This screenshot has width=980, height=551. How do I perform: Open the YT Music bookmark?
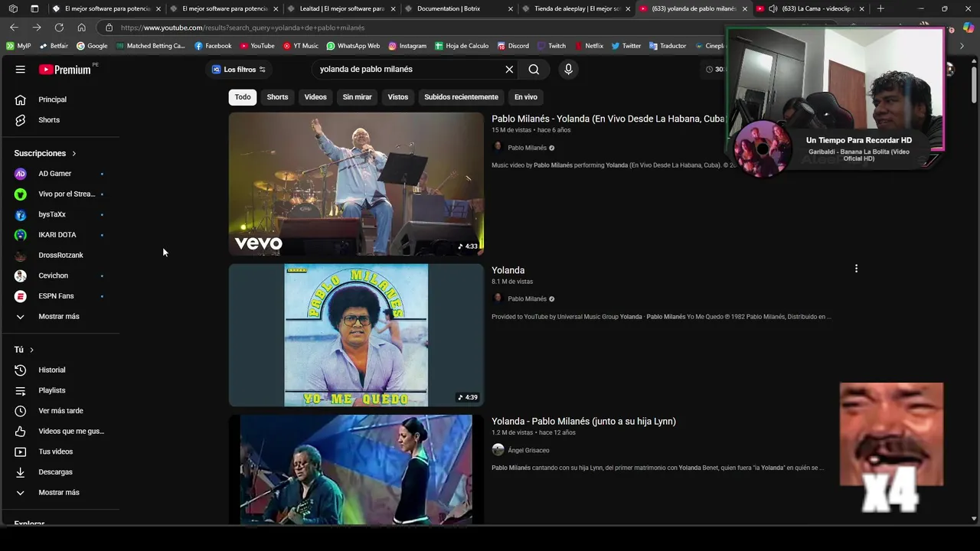(x=300, y=46)
